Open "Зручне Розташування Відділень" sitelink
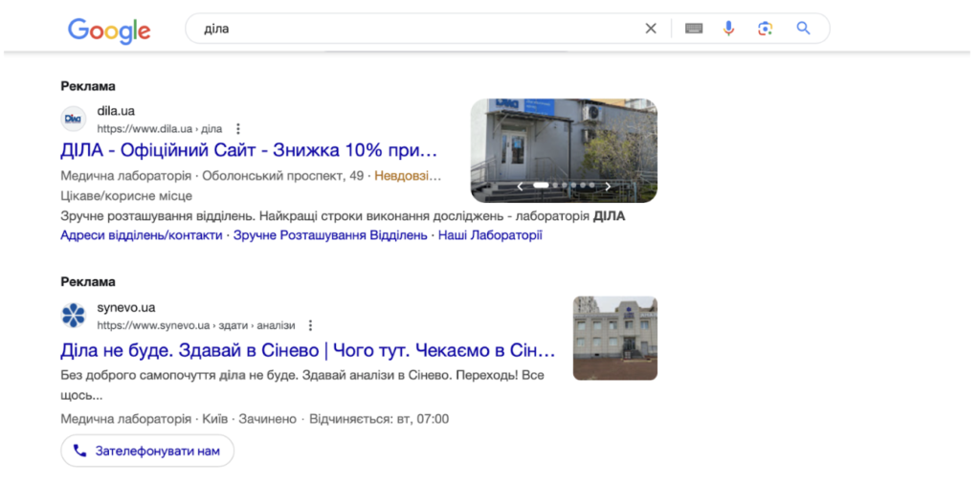This screenshot has height=485, width=980. [330, 235]
